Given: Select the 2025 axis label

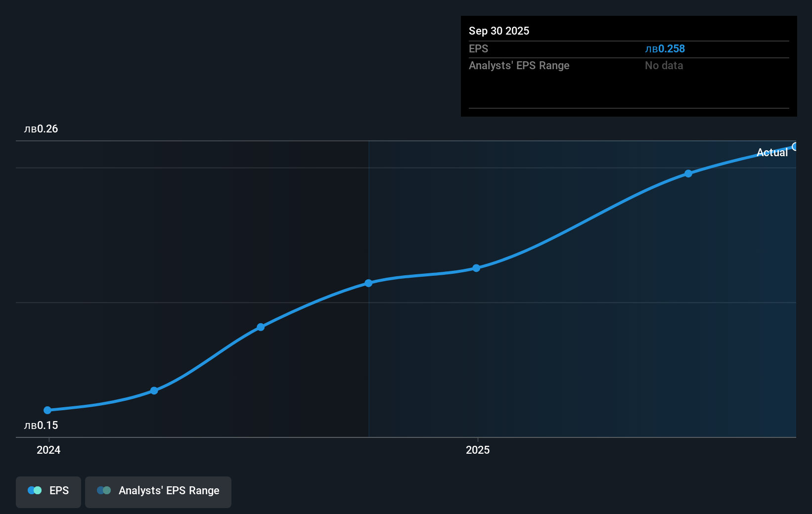Looking at the screenshot, I should 478,450.
